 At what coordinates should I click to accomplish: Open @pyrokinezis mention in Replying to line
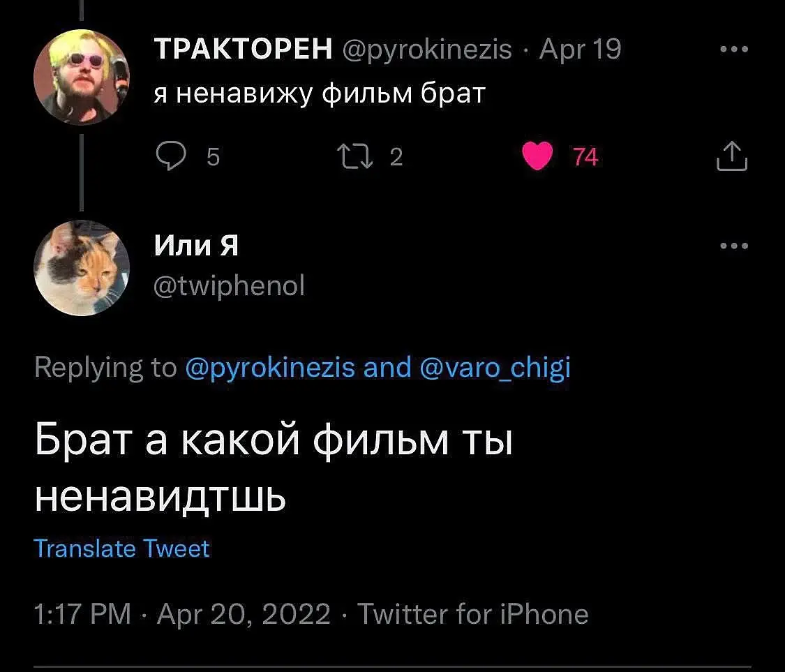pyautogui.click(x=271, y=367)
